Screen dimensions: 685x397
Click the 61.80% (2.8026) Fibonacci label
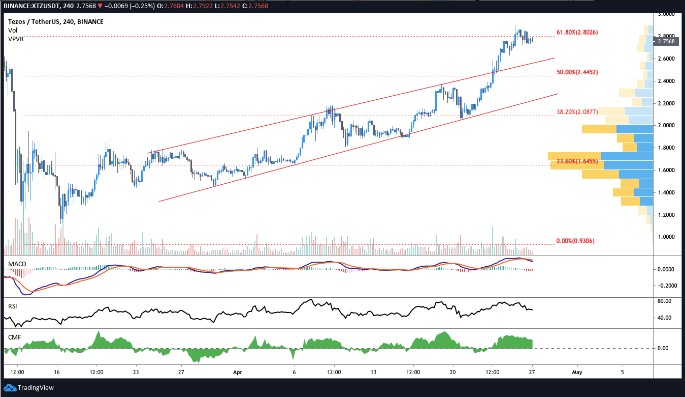tap(577, 32)
